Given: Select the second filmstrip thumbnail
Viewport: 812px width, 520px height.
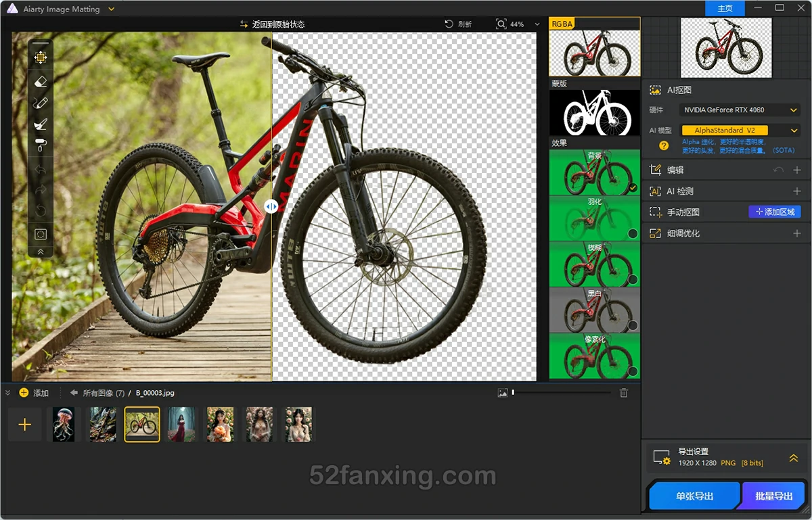Looking at the screenshot, I should click(x=103, y=425).
